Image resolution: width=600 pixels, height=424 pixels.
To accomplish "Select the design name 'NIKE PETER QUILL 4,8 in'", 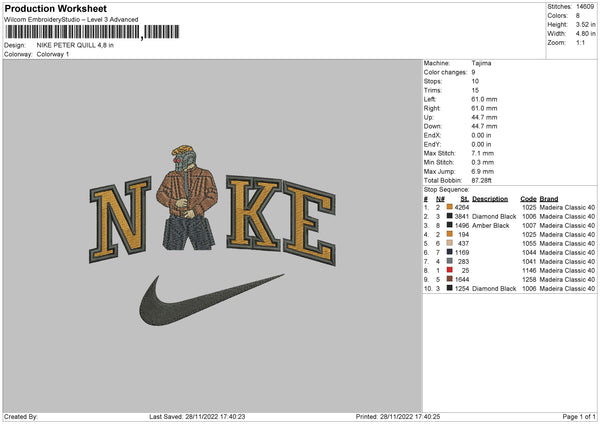I will (x=75, y=45).
